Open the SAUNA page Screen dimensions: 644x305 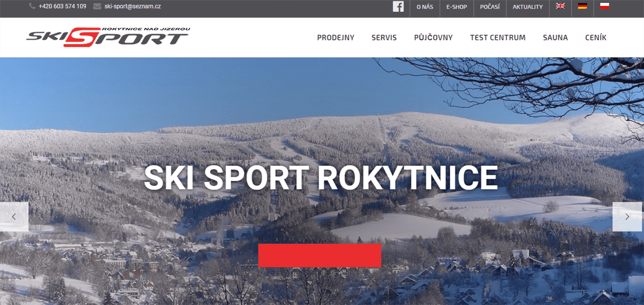tap(555, 38)
